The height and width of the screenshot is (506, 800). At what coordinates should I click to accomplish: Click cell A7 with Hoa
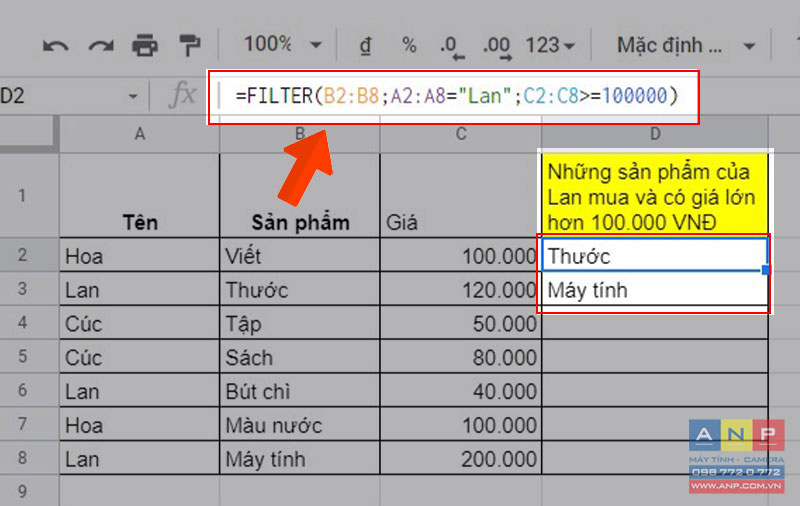(x=140, y=424)
